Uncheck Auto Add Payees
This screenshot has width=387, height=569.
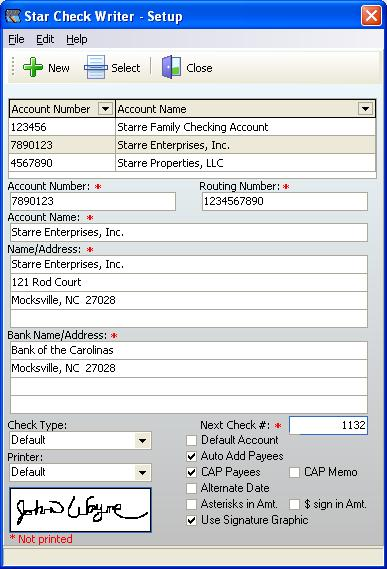click(x=191, y=456)
